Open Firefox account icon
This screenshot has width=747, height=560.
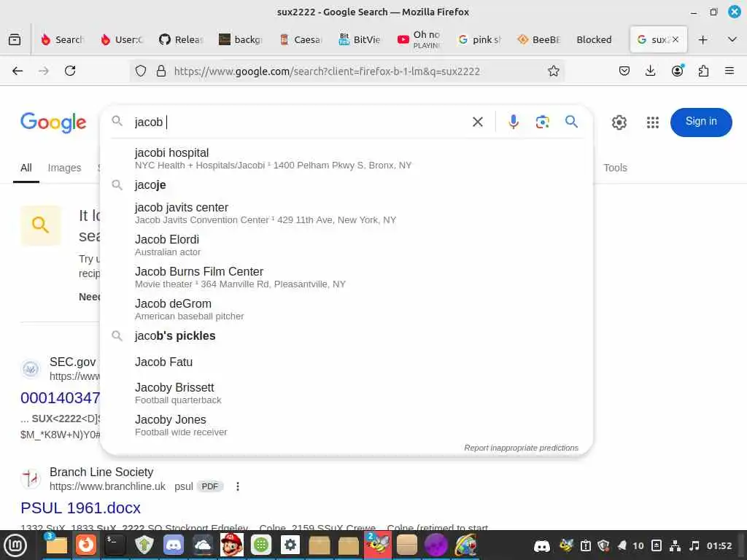[677, 71]
